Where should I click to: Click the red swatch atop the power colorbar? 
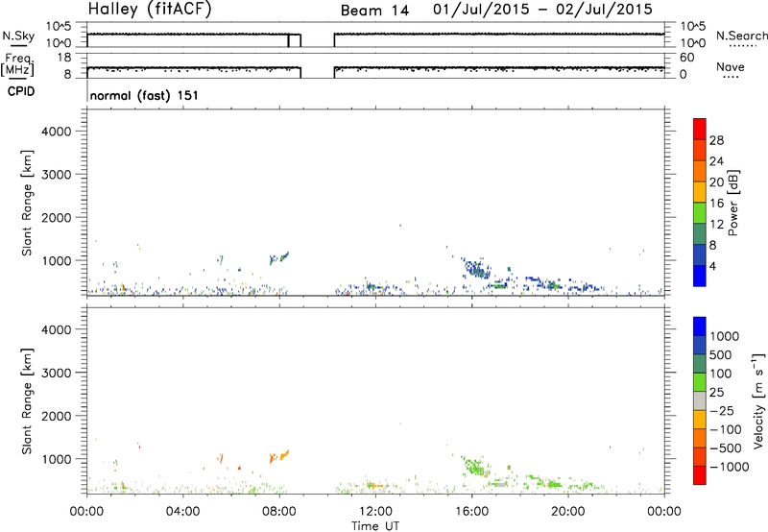(x=700, y=129)
